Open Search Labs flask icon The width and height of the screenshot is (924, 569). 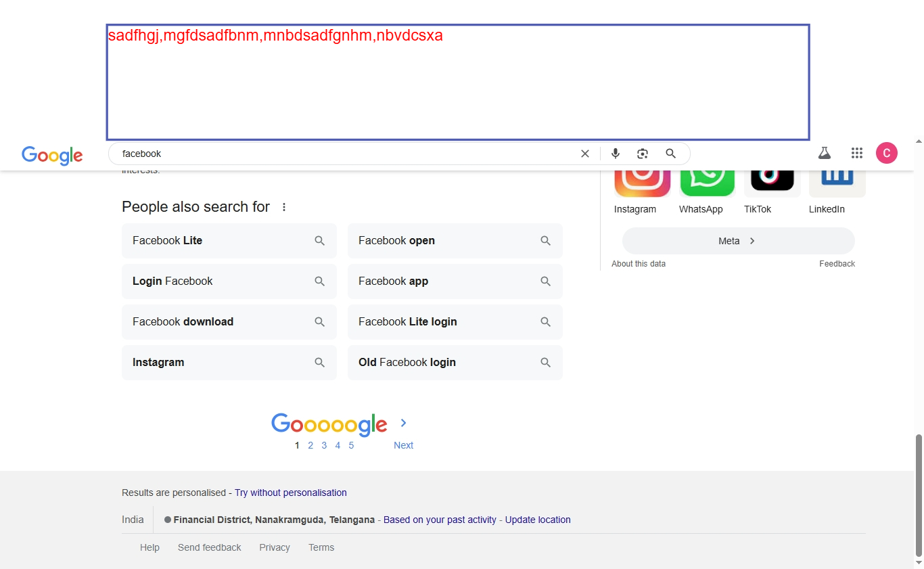(824, 153)
